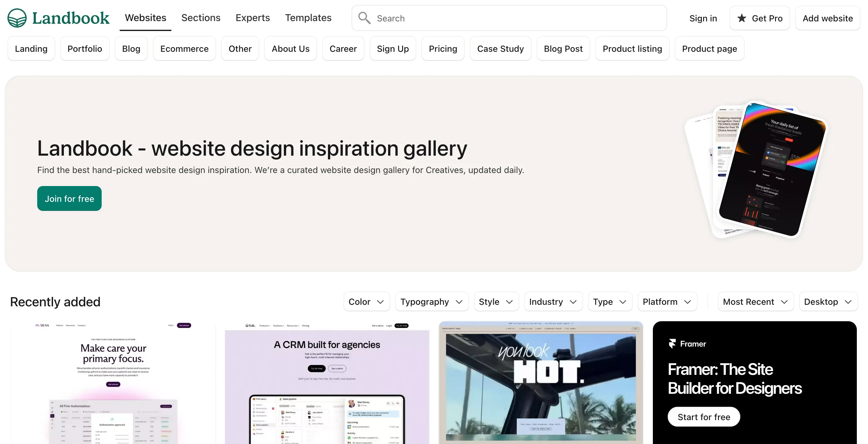
Task: Select the Blog category chip
Action: 131,49
